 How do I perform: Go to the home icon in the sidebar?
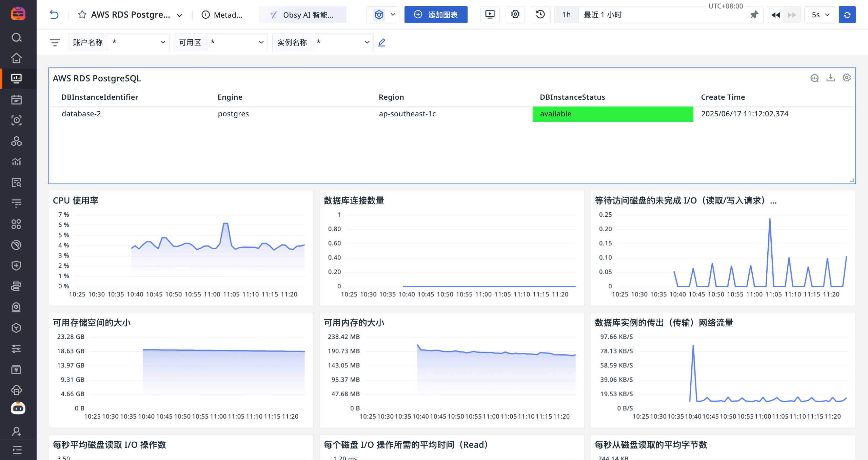pos(17,58)
